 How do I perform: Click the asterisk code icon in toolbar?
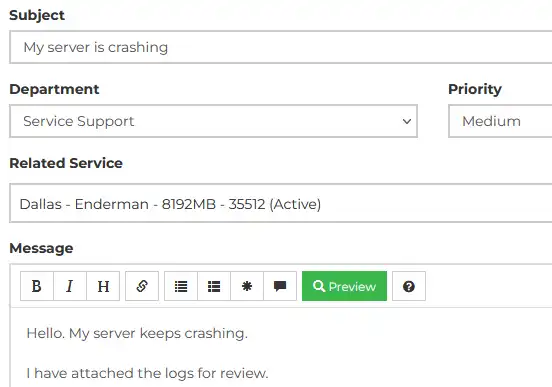(x=247, y=286)
